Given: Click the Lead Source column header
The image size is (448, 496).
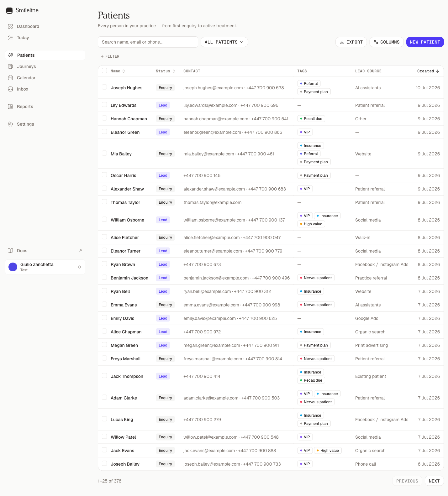Looking at the screenshot, I should [x=368, y=71].
